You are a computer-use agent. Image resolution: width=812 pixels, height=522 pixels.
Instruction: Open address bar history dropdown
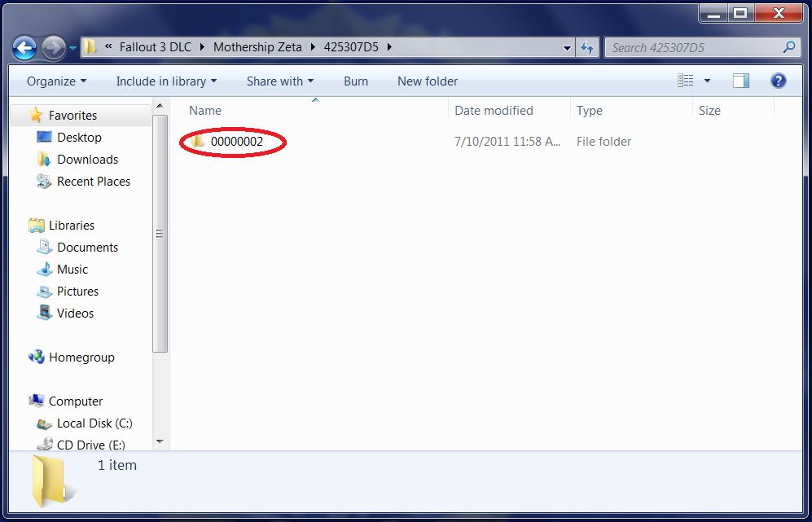[x=567, y=48]
